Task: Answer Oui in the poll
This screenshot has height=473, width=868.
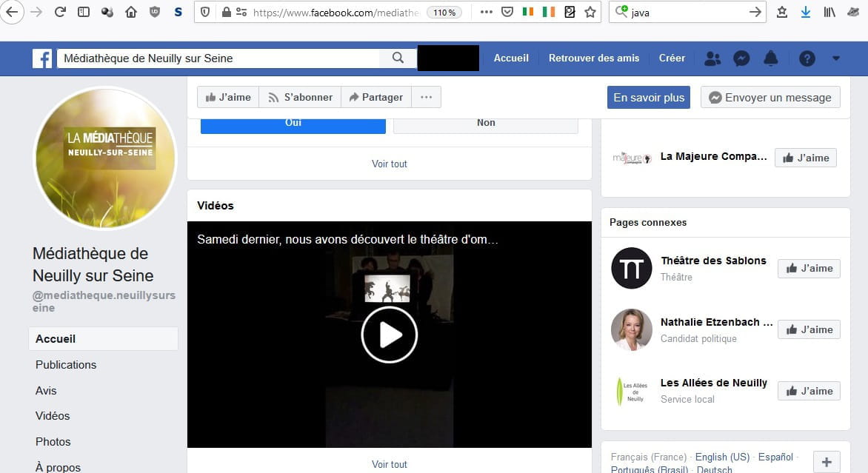Action: click(293, 124)
